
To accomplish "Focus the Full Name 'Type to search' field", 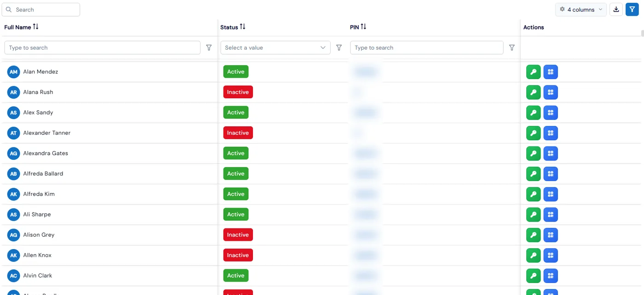I will click(103, 48).
